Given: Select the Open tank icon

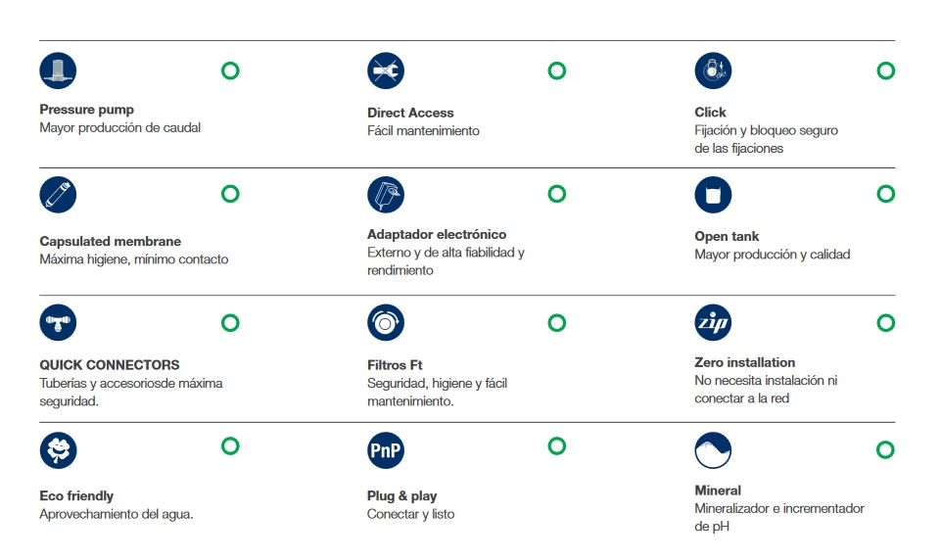Looking at the screenshot, I should 713,194.
